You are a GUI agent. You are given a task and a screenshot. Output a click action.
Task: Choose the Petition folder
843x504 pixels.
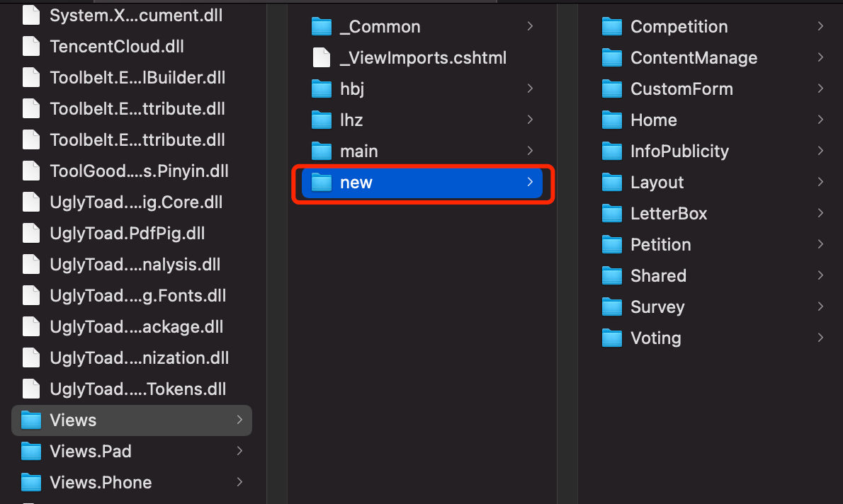pos(660,245)
